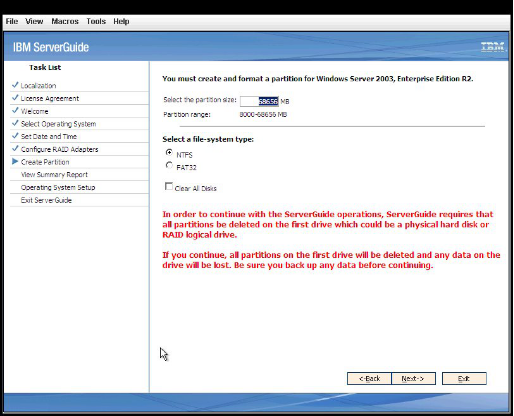Proceed with the Next-> button
Screen dimensions: 514x416
(413, 379)
